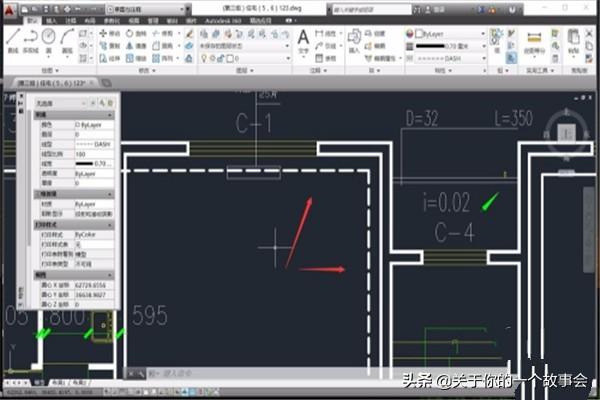Click the Layer Properties icon
This screenshot has width=600, height=400.
(204, 34)
